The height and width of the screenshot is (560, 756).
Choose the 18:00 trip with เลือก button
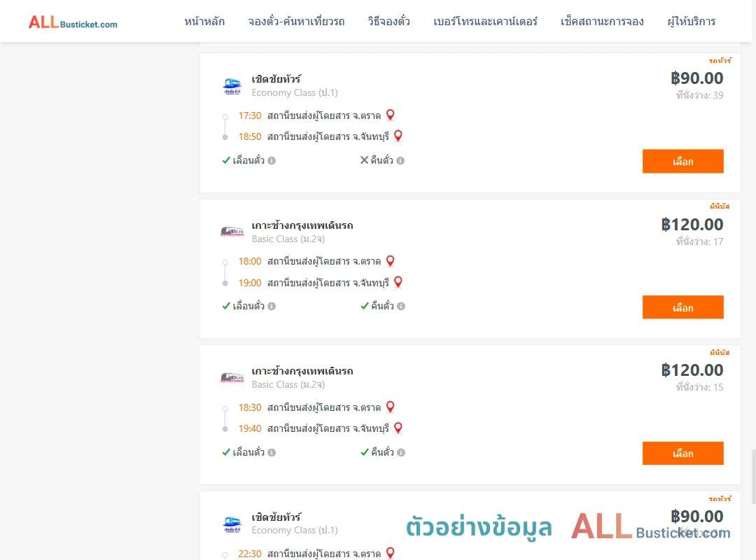(x=682, y=307)
